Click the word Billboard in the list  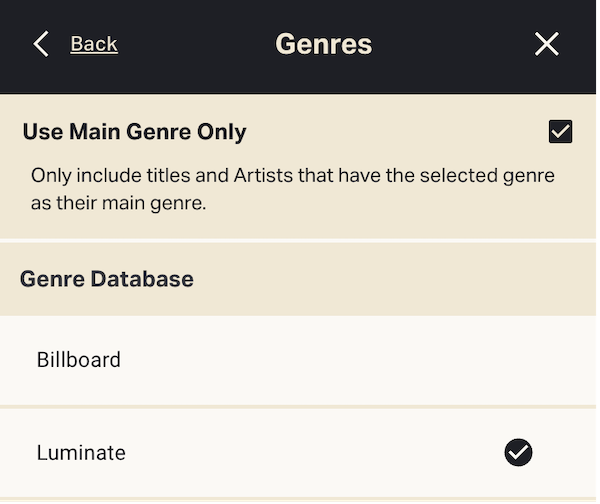coord(79,360)
